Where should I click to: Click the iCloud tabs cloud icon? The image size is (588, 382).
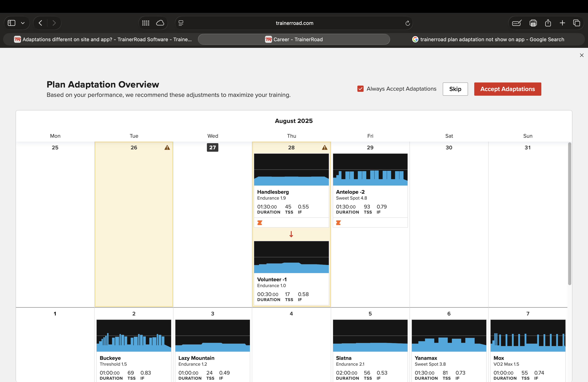pos(160,23)
